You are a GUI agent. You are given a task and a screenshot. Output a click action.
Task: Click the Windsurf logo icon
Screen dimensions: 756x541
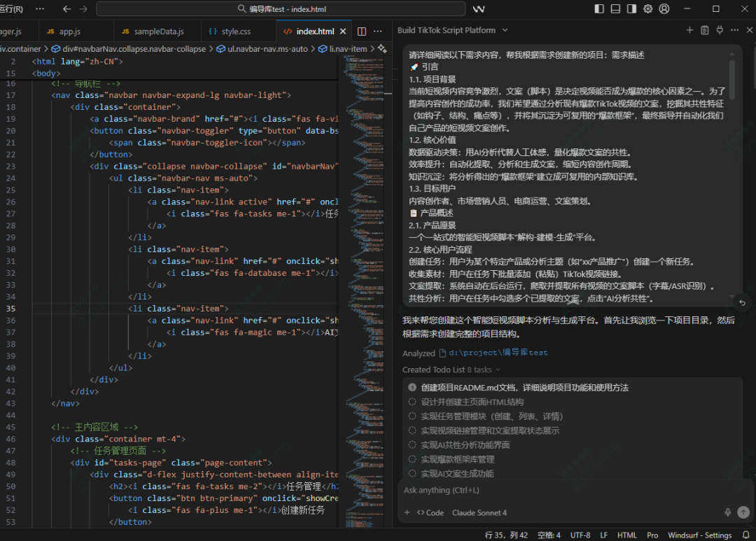coord(478,8)
